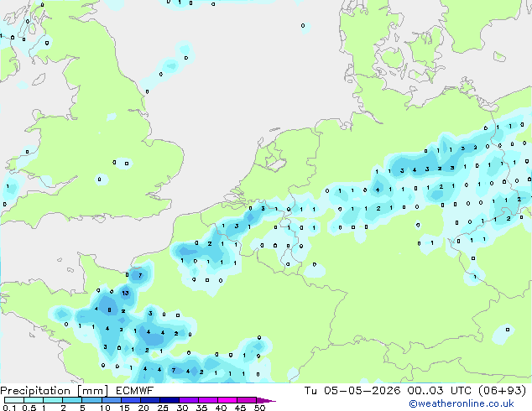Click the 'ECMWF' model label

(x=134, y=391)
